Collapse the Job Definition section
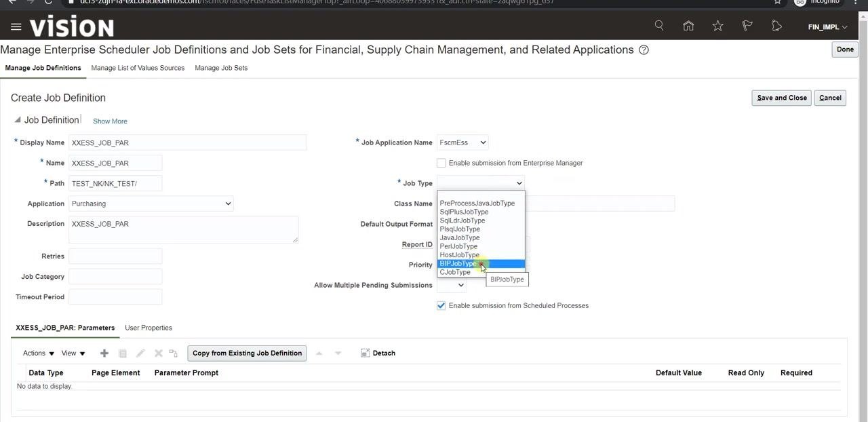The image size is (868, 422). point(18,120)
